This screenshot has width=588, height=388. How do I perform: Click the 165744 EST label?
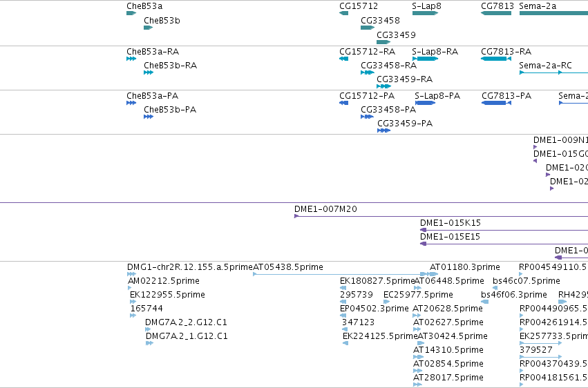146,309
